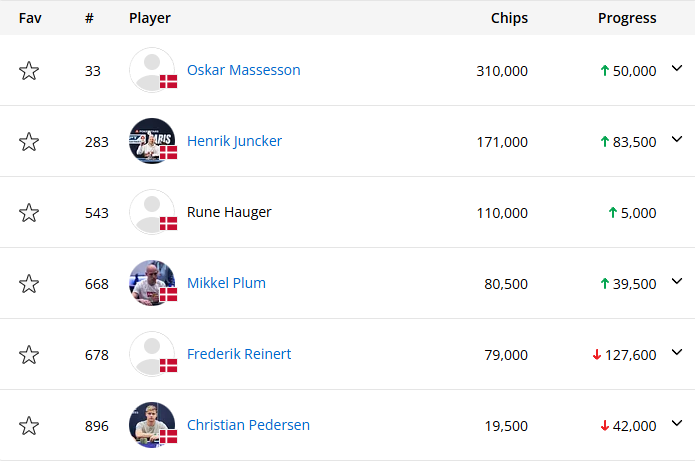Open Oskar Massesson's player profile link
The width and height of the screenshot is (695, 461).
point(243,70)
